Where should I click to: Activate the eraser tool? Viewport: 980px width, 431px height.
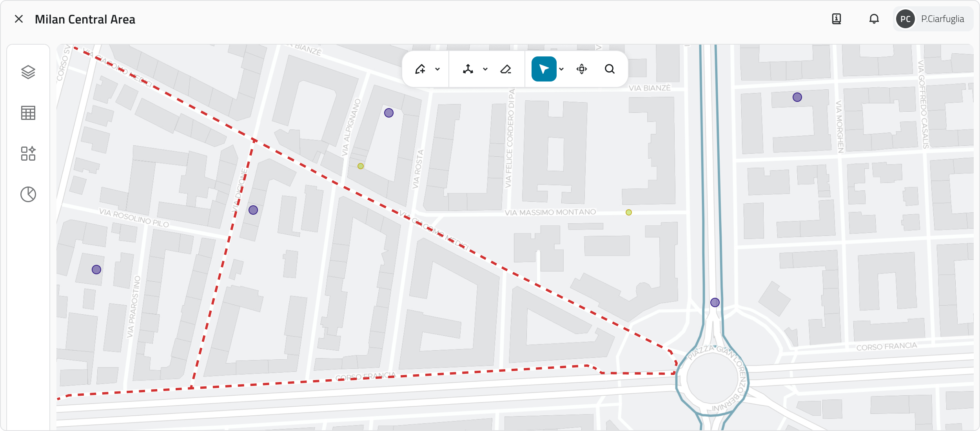point(506,69)
